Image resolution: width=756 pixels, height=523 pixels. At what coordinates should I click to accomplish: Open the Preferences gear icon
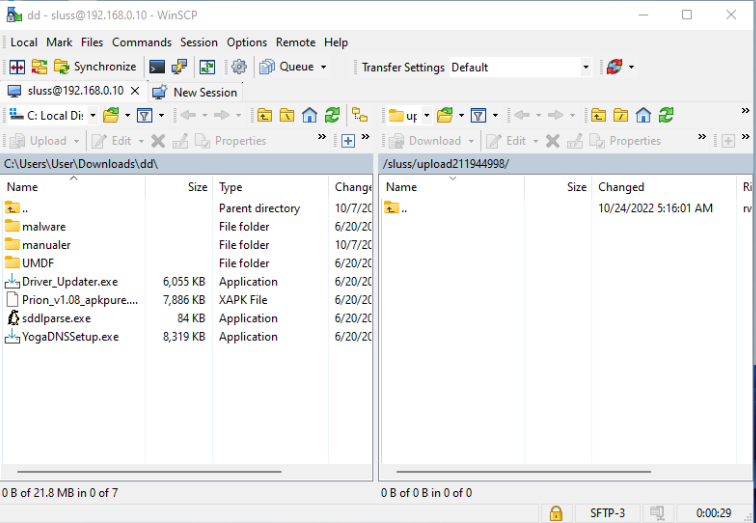click(x=239, y=67)
